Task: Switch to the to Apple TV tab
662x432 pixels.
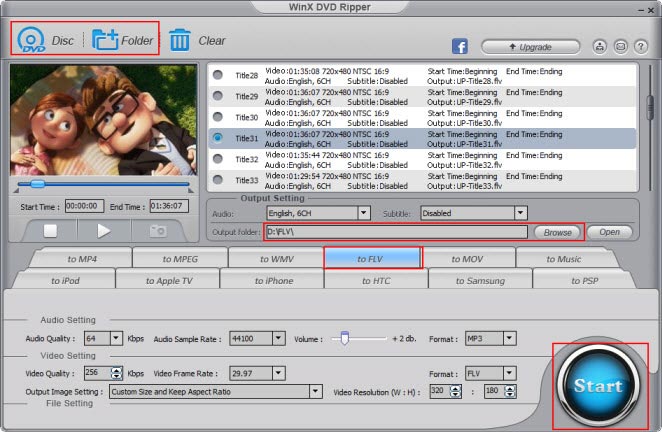Action: (169, 281)
